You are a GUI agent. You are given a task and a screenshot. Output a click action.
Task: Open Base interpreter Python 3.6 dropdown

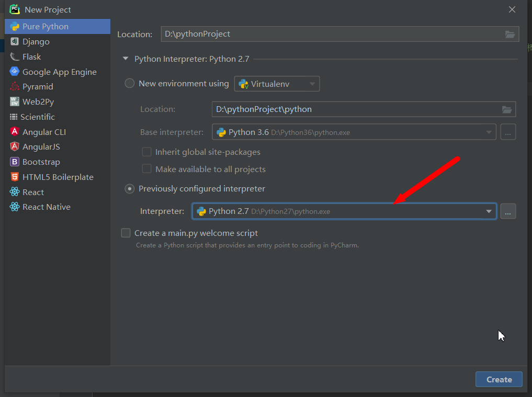pyautogui.click(x=354, y=132)
